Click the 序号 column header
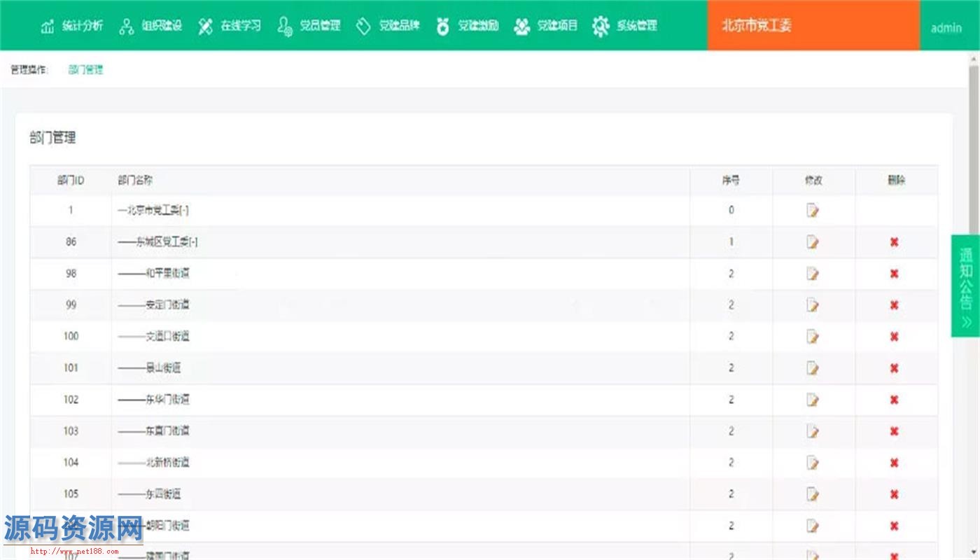980x560 pixels. (x=731, y=181)
